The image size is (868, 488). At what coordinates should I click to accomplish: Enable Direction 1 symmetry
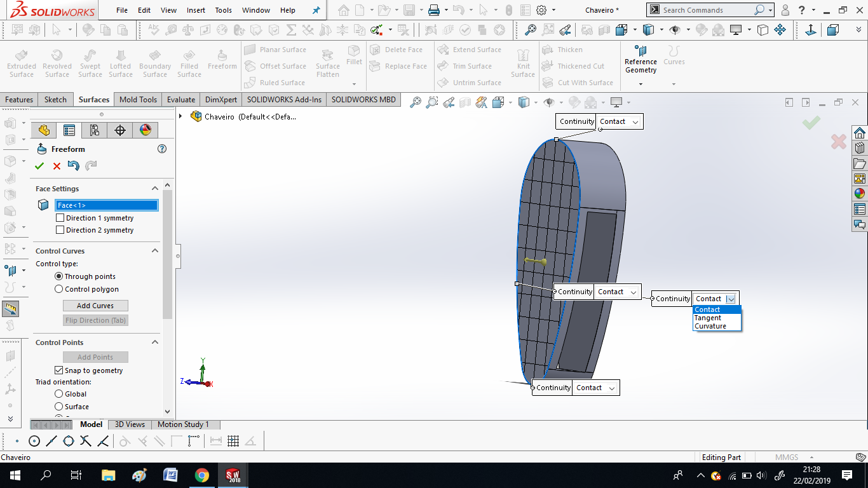coord(60,217)
